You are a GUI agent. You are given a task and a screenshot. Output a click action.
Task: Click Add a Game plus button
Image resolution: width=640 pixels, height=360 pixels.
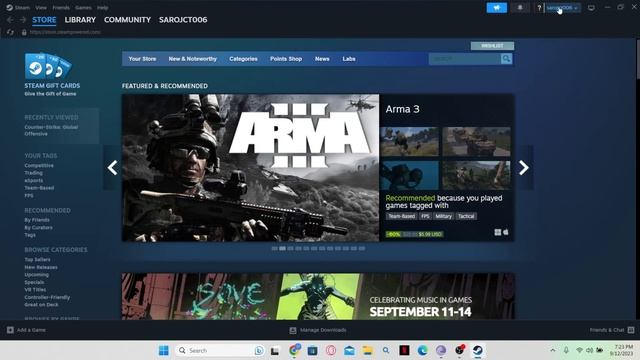pos(10,330)
